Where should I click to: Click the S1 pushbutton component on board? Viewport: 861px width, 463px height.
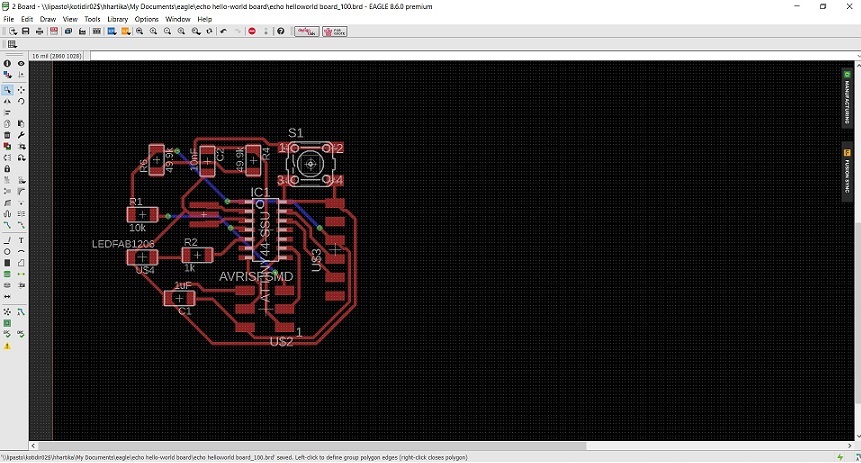click(311, 164)
